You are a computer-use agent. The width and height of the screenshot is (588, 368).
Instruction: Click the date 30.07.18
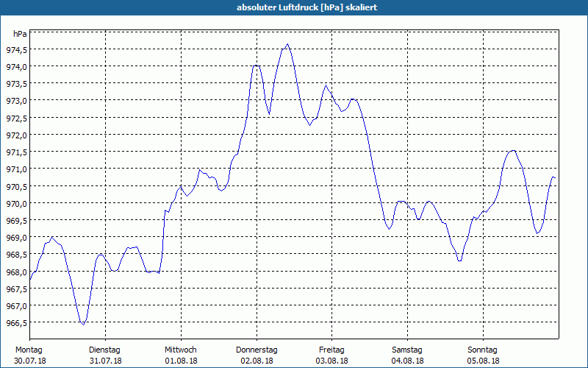click(x=30, y=361)
